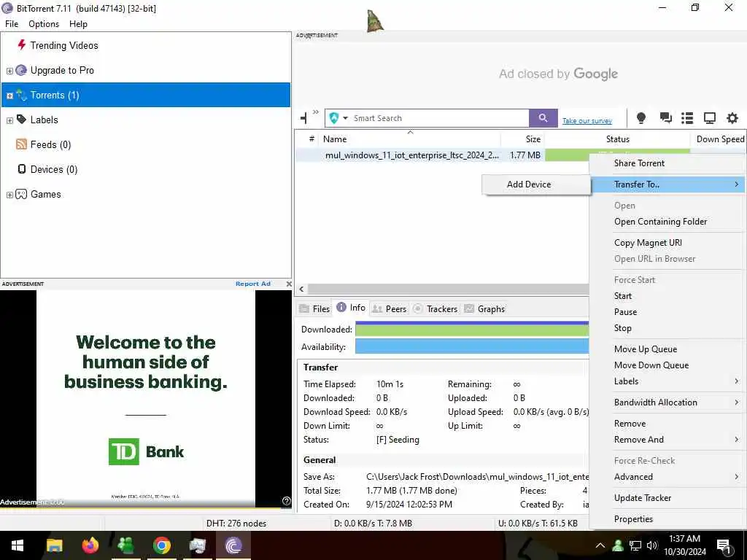Open the Transfer To submenu arrow
This screenshot has height=560, width=747.
(x=737, y=184)
